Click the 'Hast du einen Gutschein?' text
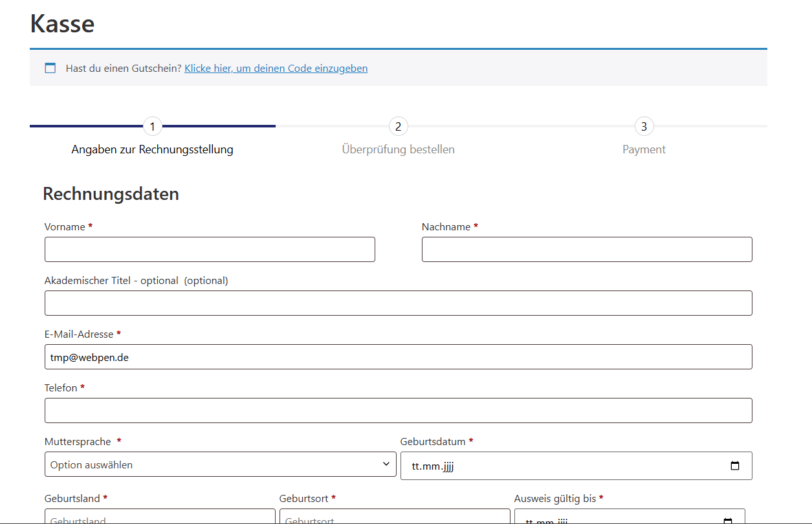Screen dimensions: 812x524 click(x=124, y=68)
